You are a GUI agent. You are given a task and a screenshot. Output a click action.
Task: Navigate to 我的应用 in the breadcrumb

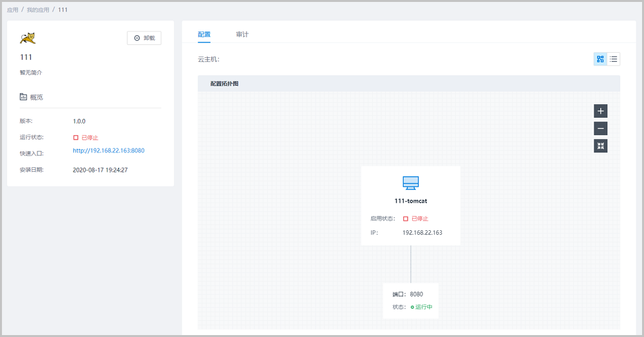pyautogui.click(x=36, y=10)
